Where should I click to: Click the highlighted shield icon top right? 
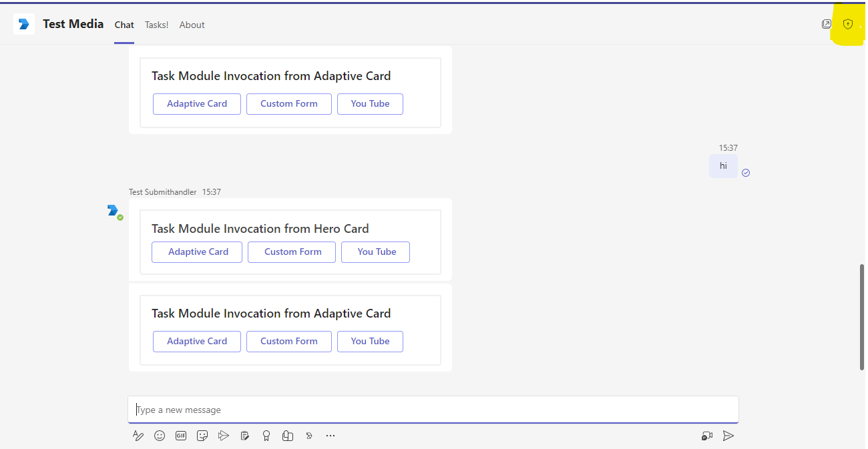pos(848,24)
